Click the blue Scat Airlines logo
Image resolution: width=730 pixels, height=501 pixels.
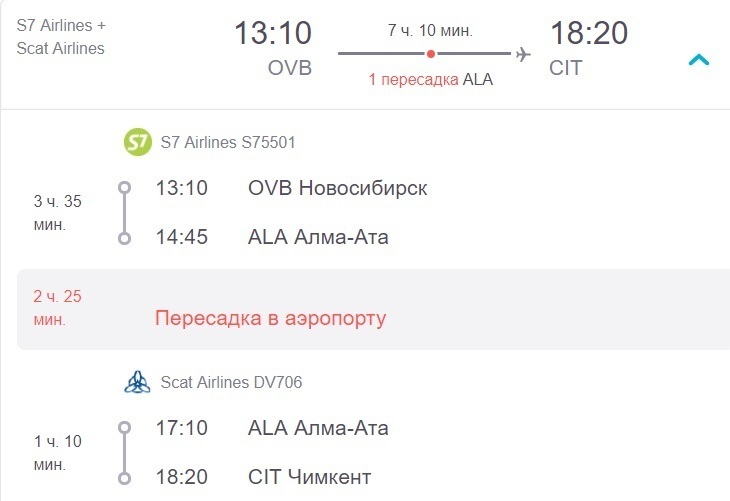click(x=137, y=382)
